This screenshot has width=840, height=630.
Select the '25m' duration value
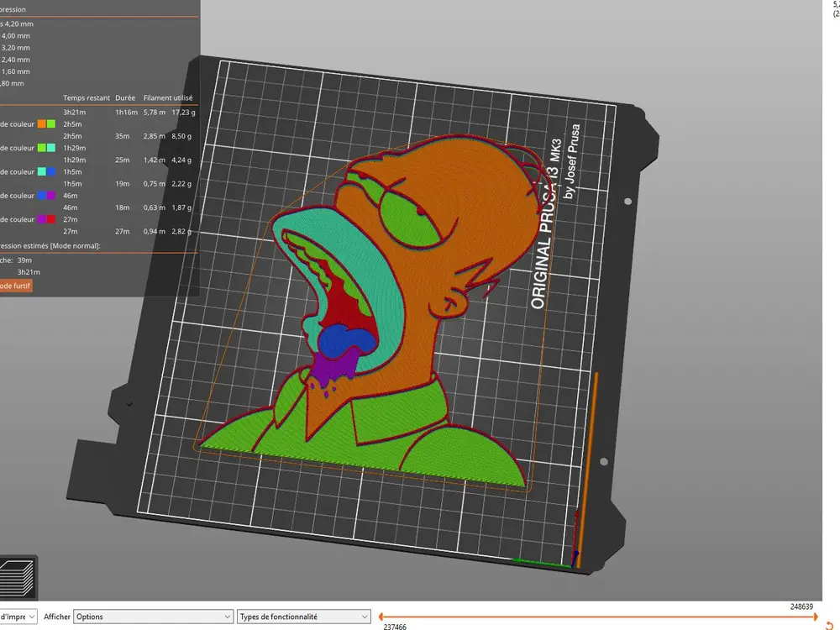[122, 160]
